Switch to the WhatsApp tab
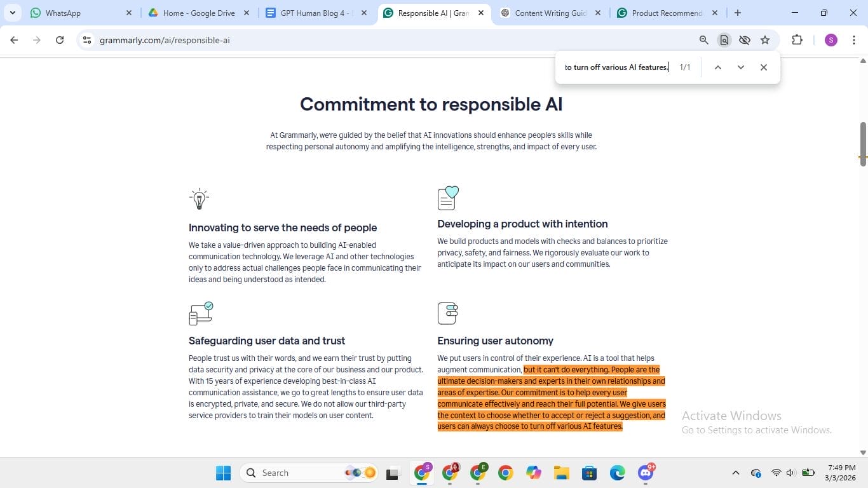868x488 pixels. (x=81, y=13)
